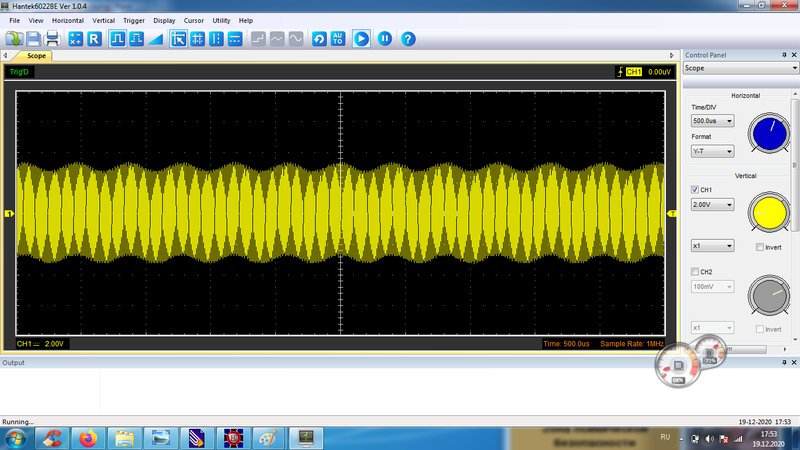
Task: Check the CH1 Invert checkbox
Action: (760, 247)
